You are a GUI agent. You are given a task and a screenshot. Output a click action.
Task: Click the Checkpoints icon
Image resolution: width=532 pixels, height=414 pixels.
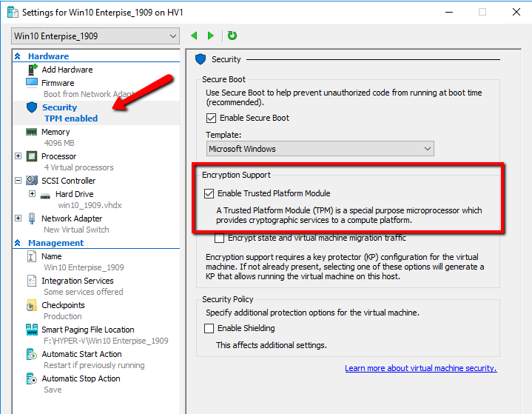pos(31,305)
